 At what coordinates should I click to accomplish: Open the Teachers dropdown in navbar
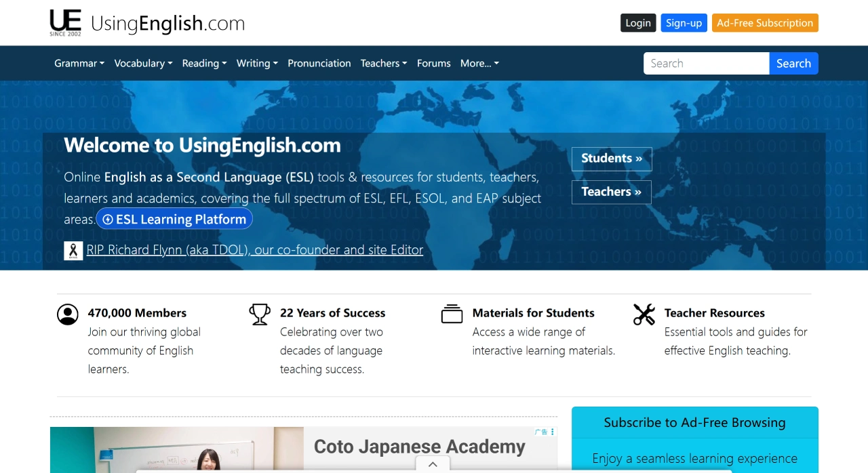click(x=383, y=63)
